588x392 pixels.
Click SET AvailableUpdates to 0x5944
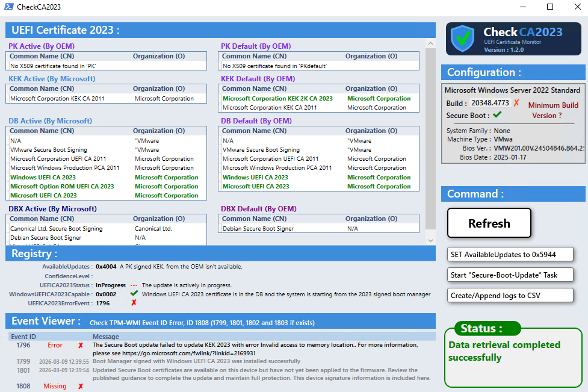click(x=510, y=254)
